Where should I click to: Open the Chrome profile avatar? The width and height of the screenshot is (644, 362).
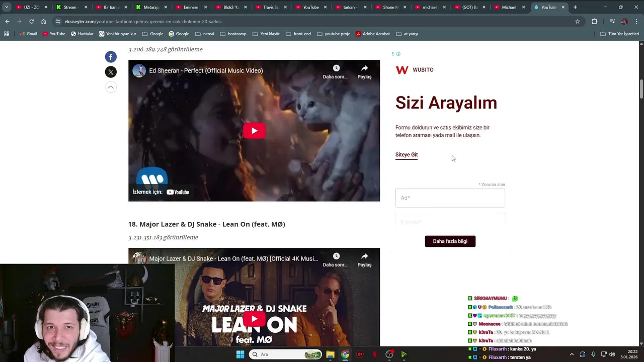click(624, 22)
